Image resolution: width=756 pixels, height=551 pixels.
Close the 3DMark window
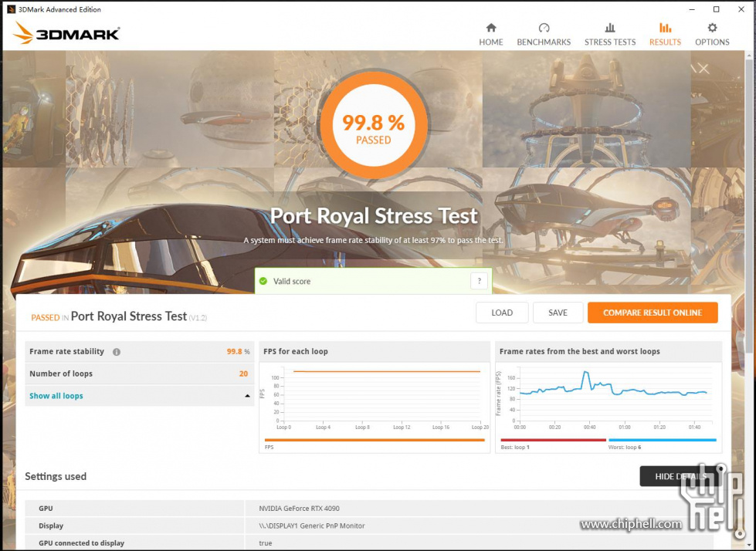[741, 9]
